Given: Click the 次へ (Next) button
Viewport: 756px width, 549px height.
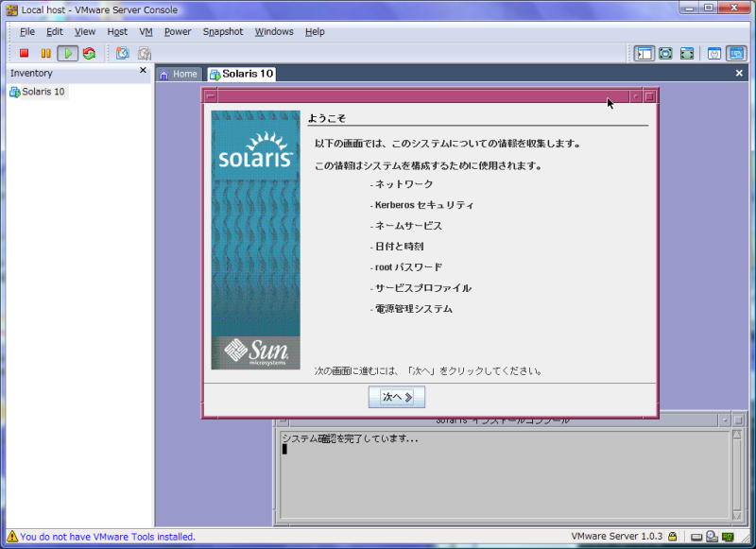Looking at the screenshot, I should click(x=396, y=397).
